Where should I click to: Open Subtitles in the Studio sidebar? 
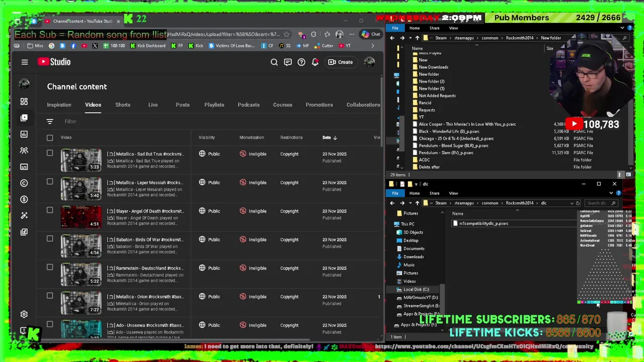click(24, 167)
